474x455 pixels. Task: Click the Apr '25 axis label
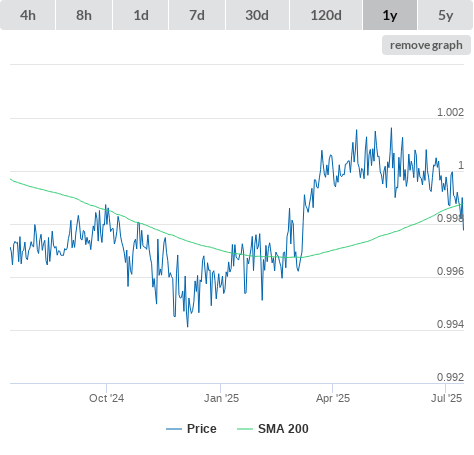pos(333,398)
